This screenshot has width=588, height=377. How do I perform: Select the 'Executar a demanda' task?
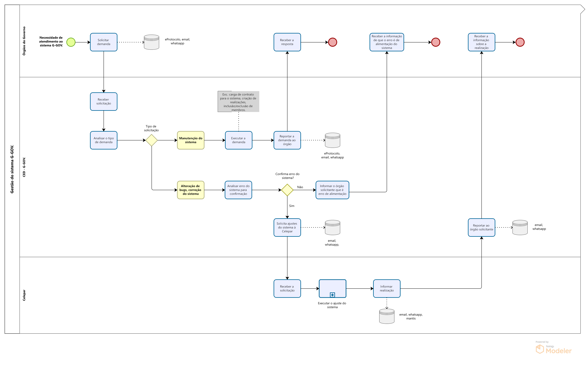239,140
